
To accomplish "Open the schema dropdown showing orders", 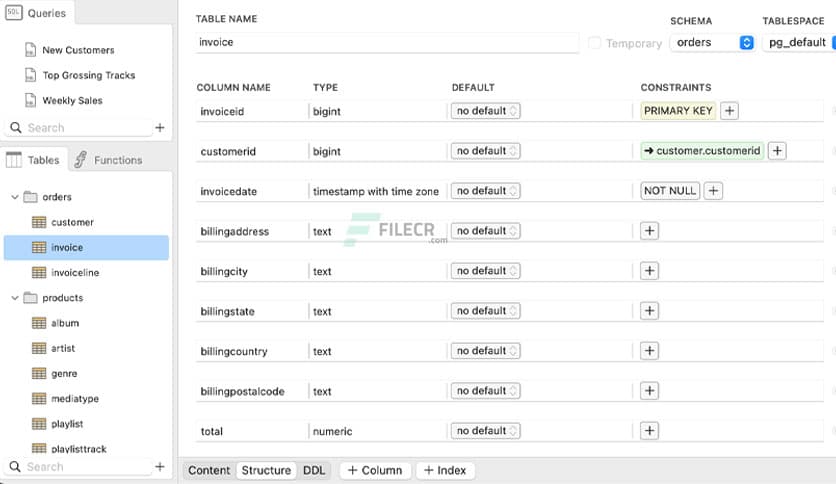I will click(713, 43).
